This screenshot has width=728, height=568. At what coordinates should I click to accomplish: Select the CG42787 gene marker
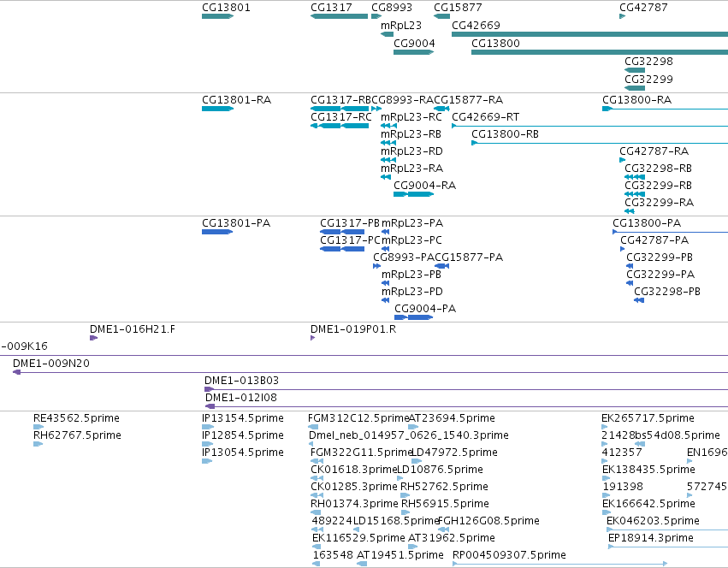(x=622, y=16)
